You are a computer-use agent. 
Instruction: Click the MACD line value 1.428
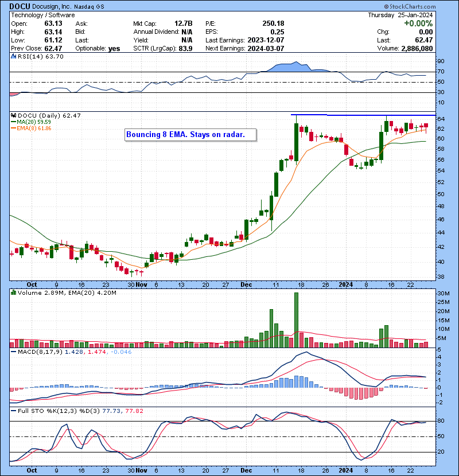coord(74,352)
